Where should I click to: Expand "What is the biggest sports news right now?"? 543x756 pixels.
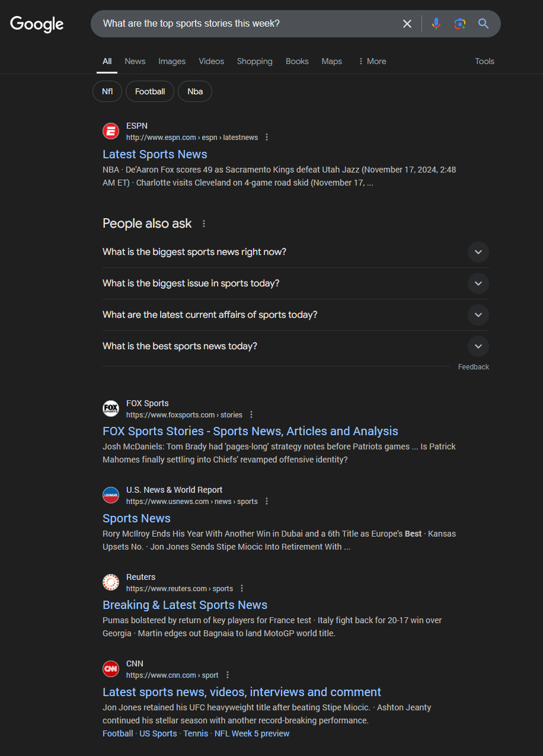[x=478, y=252]
